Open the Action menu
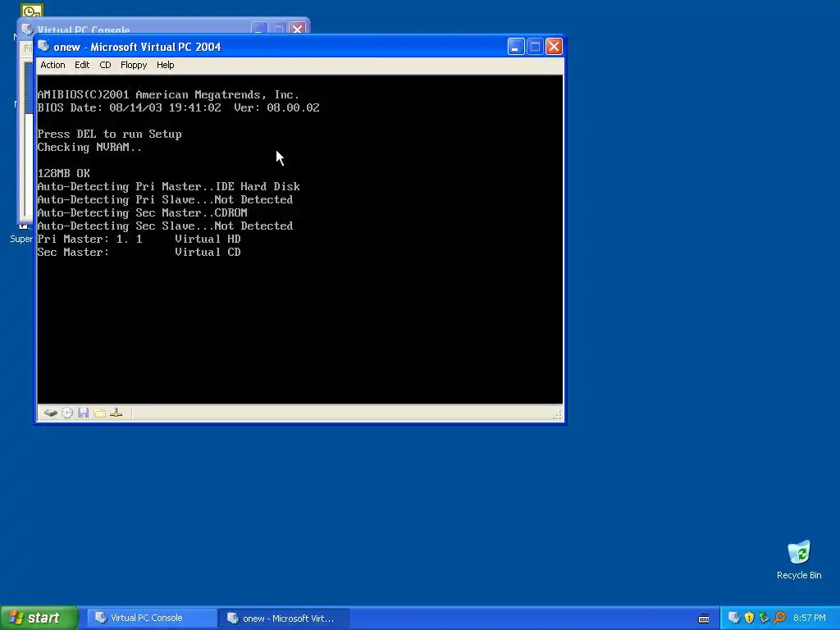This screenshot has height=630, width=840. click(x=52, y=65)
